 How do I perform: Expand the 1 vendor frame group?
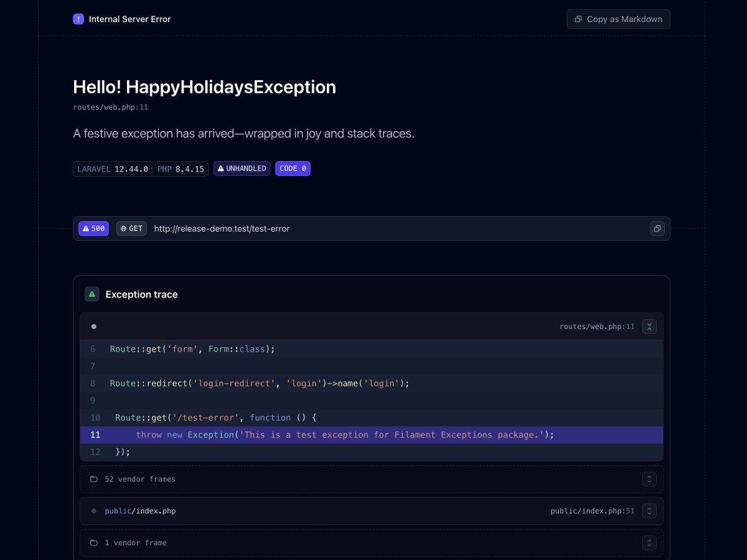[649, 543]
